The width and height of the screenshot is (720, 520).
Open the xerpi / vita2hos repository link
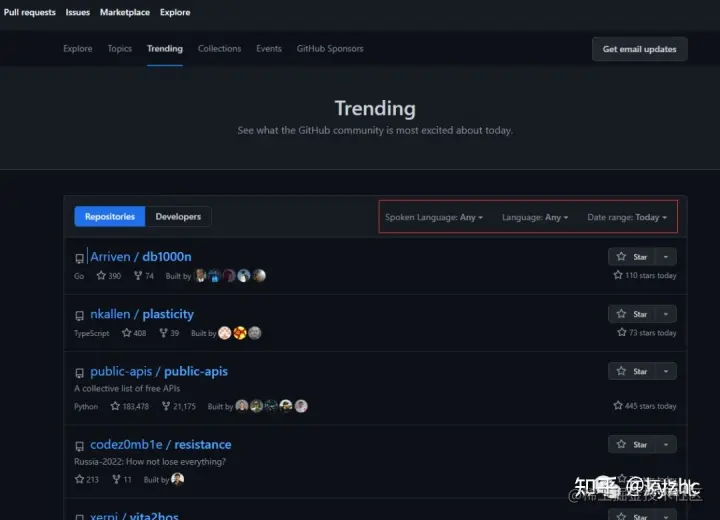click(134, 515)
